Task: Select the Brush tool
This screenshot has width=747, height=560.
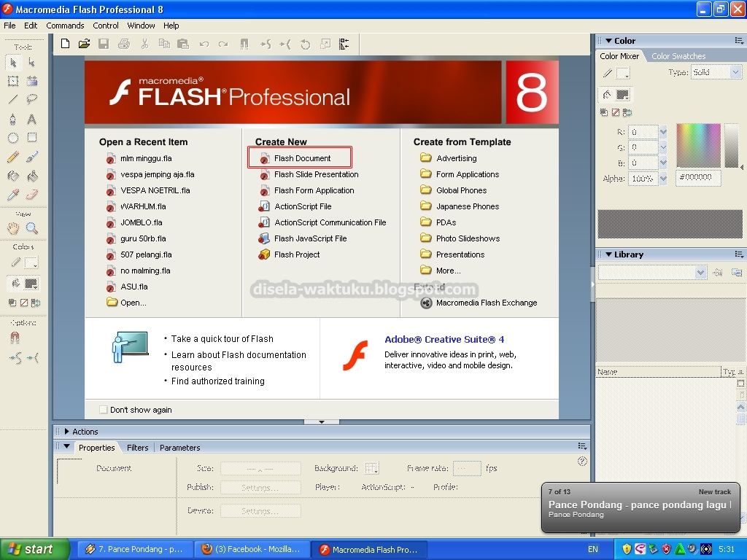Action: 31,157
